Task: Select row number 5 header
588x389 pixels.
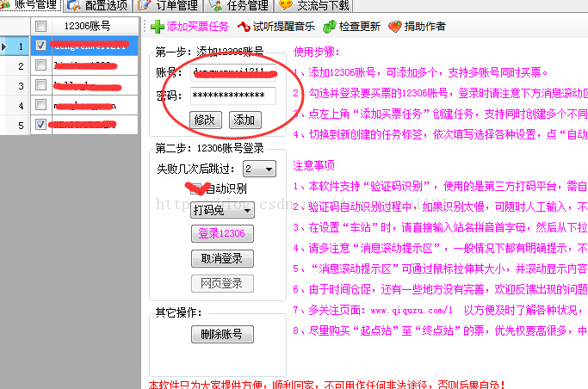Action: point(15,125)
